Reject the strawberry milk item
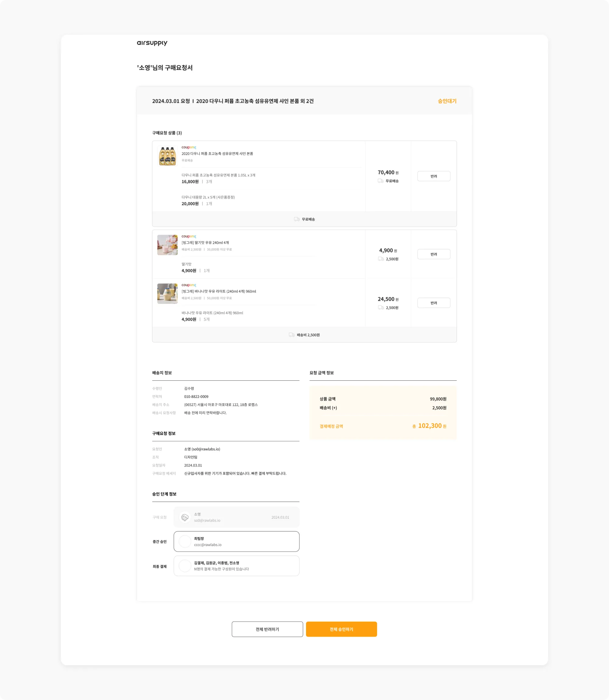The width and height of the screenshot is (609, 700). pos(434,254)
